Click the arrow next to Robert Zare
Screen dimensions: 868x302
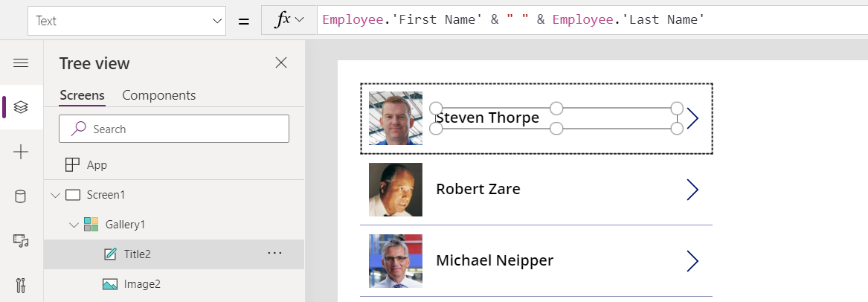pyautogui.click(x=692, y=190)
